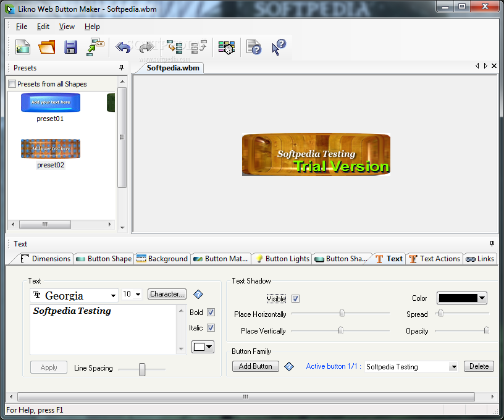This screenshot has width=504, height=420.
Task: Switch to the Background tab
Action: (x=162, y=259)
